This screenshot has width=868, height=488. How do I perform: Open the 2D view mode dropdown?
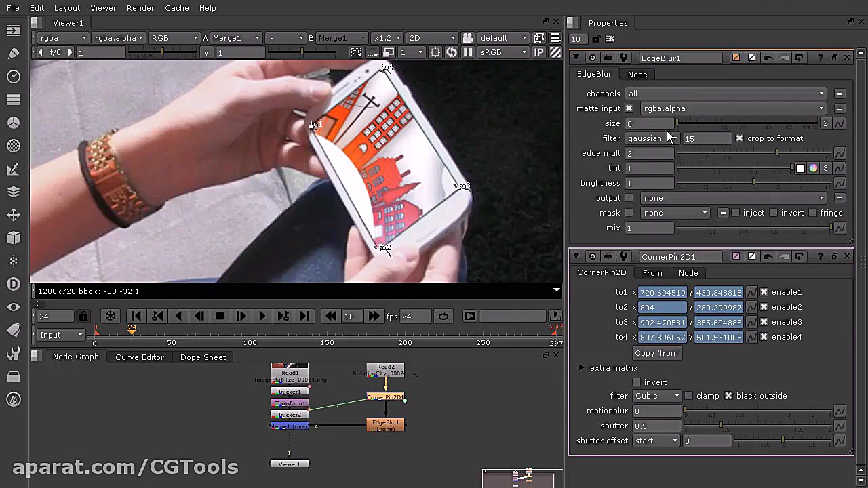pyautogui.click(x=433, y=38)
